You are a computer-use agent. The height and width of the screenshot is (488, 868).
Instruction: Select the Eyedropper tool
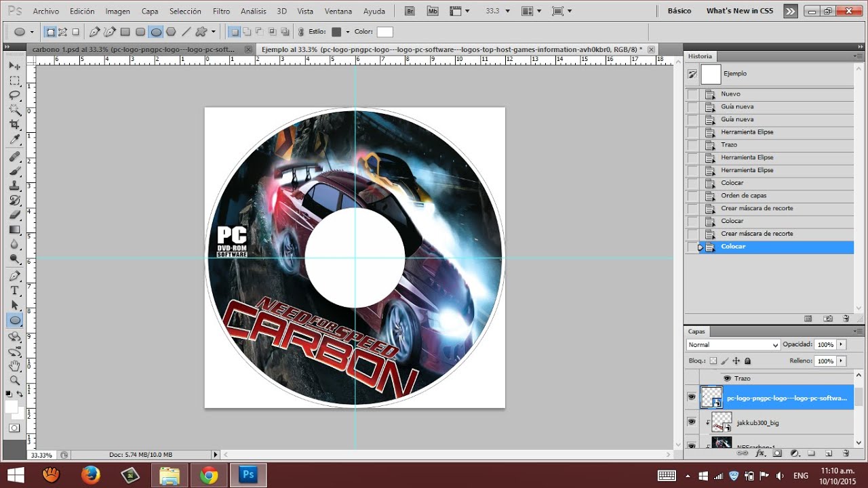point(14,140)
